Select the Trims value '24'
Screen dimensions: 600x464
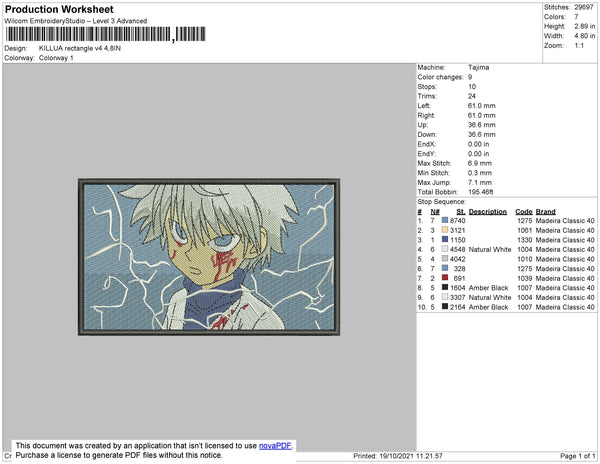point(472,96)
